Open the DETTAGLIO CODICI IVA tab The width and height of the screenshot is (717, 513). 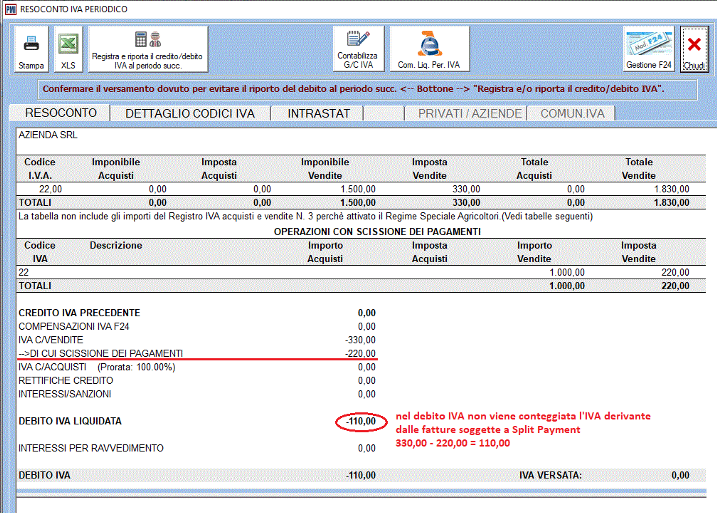click(x=189, y=114)
